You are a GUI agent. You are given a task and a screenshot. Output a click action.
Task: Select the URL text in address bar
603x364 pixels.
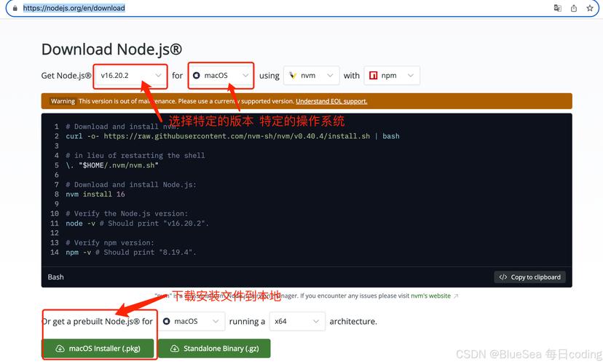click(74, 8)
